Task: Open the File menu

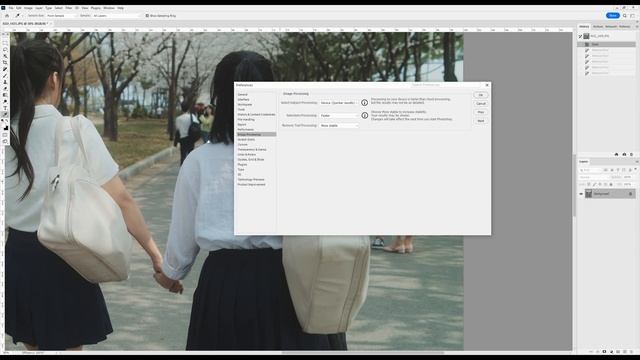Action: coord(11,8)
